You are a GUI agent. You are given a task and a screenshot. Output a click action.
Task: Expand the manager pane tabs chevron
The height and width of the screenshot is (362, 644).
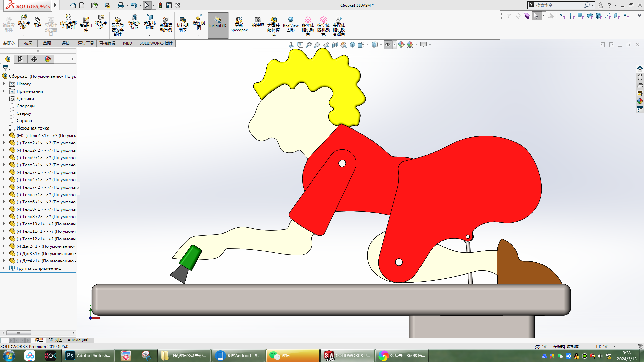point(72,59)
